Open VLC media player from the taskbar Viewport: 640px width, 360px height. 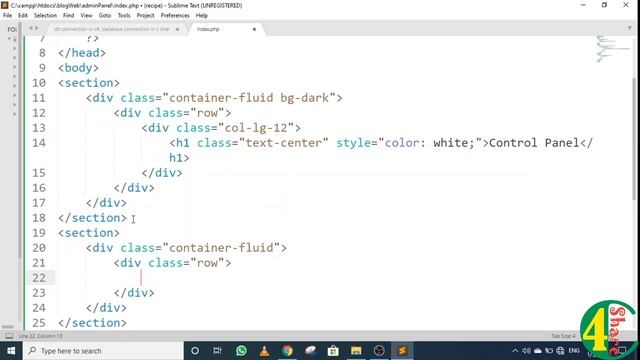click(264, 351)
